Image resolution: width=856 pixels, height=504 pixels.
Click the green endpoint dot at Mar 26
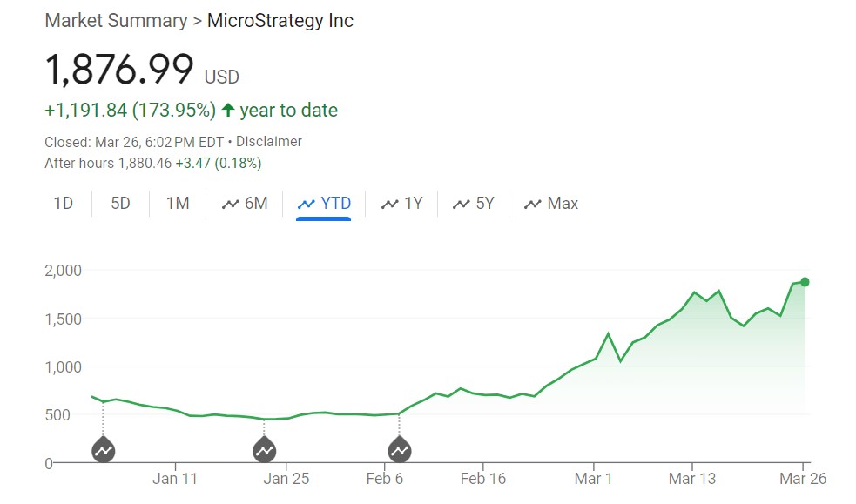coord(805,282)
